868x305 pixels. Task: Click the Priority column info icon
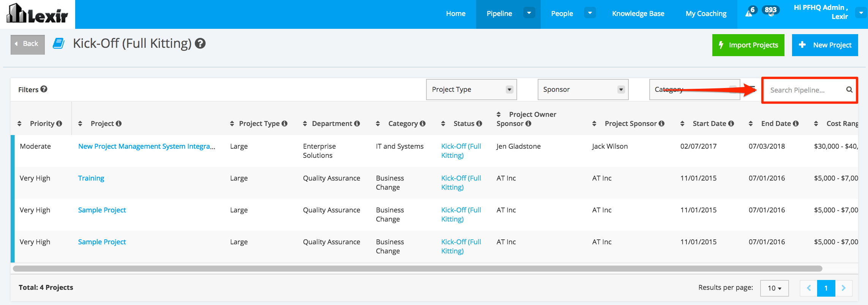[x=59, y=123]
